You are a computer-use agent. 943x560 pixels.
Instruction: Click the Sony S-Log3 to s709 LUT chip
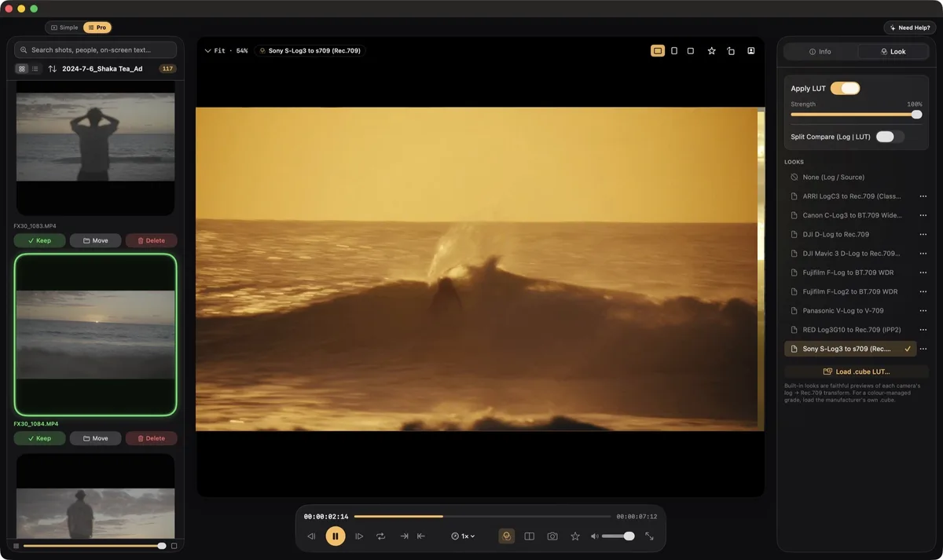click(x=310, y=51)
